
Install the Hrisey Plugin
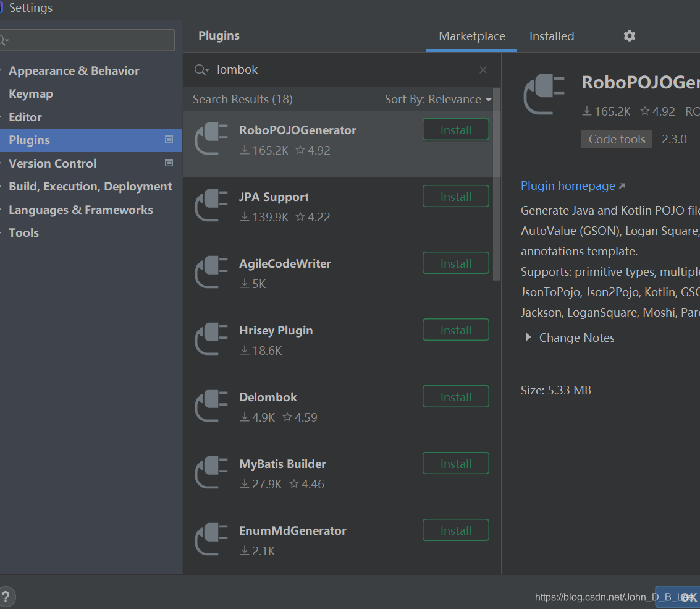tap(456, 330)
